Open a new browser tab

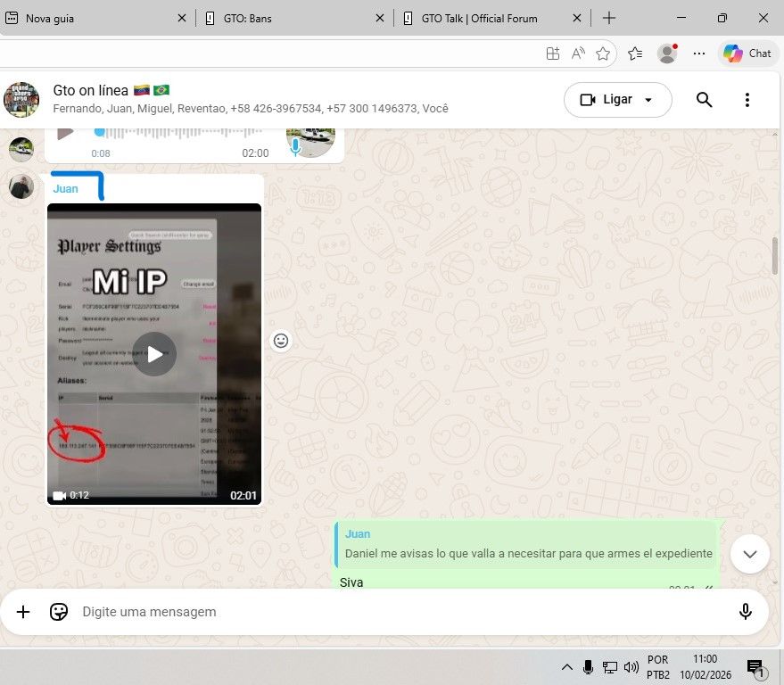[609, 18]
